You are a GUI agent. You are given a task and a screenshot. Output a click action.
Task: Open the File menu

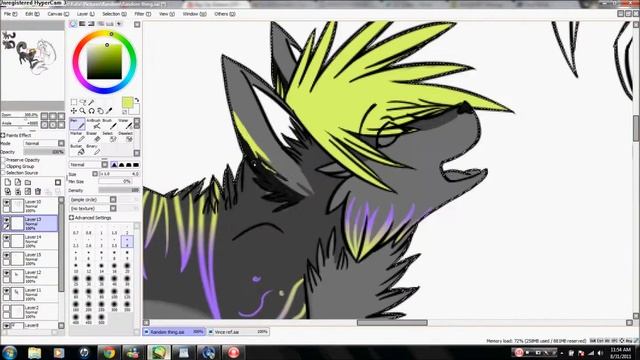point(10,14)
